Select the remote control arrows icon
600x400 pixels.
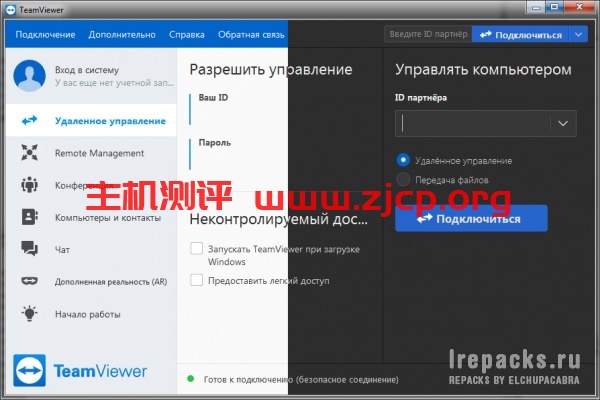point(29,121)
